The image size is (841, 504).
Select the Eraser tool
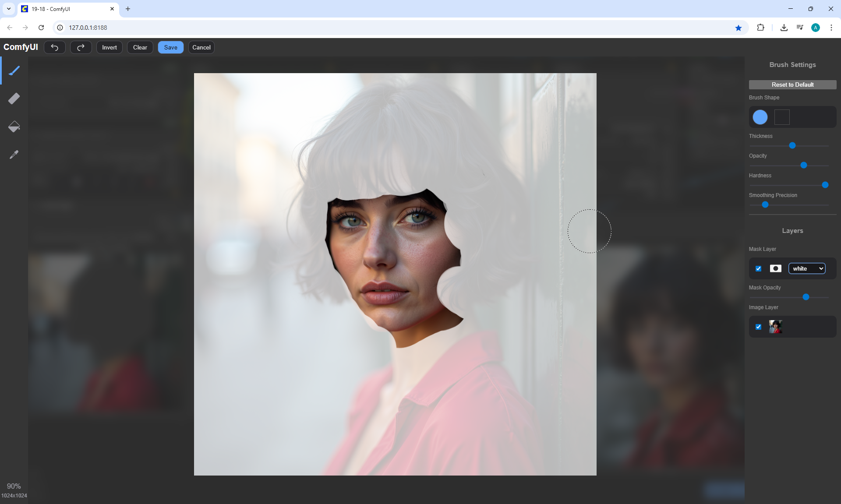coord(14,99)
